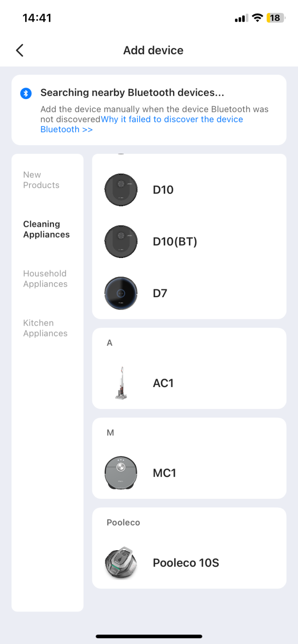This screenshot has width=298, height=644.
Task: Open the New Products category
Action: (41, 180)
